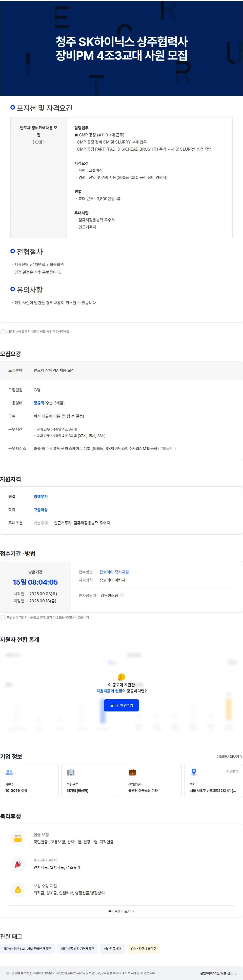Click the start date 2026.09.03(목)
This screenshot has height=980, width=243.
[x=43, y=594]
